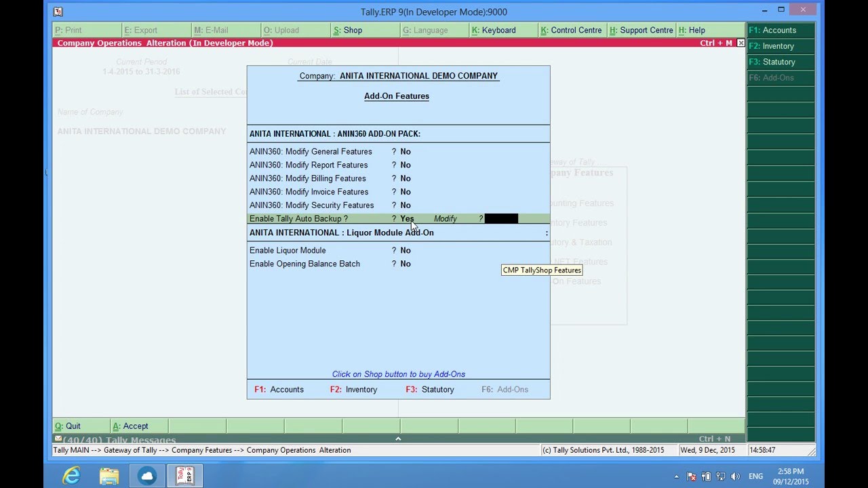Toggle Enable Tally Auto Backup Yes value
This screenshot has height=488, width=868.
coord(407,219)
